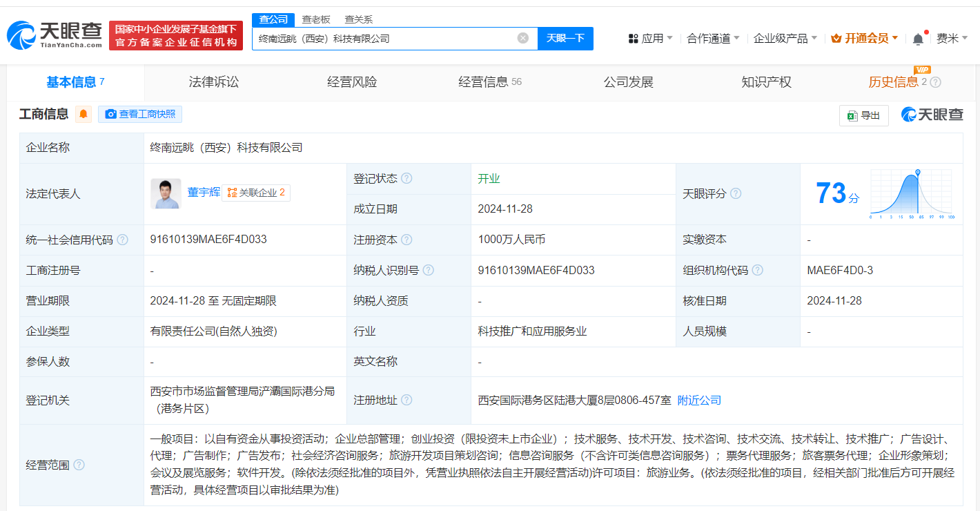Click the orange alert bell beside 工商信息
The width and height of the screenshot is (980, 511).
84,115
